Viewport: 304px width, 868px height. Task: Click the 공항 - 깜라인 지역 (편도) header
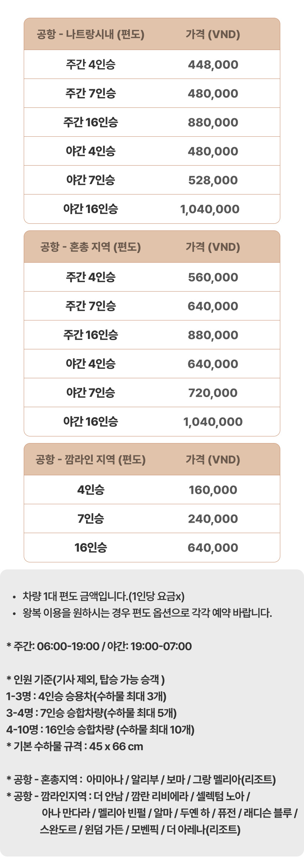coord(90,460)
